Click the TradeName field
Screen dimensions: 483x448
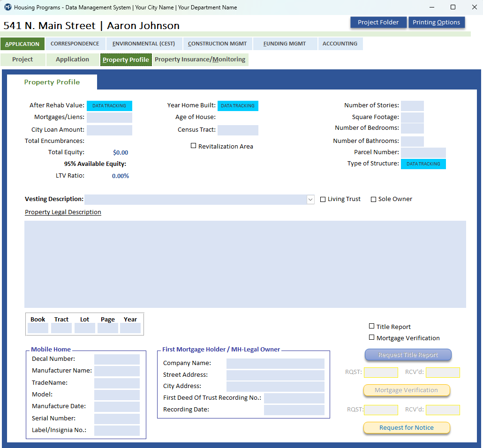(x=117, y=383)
